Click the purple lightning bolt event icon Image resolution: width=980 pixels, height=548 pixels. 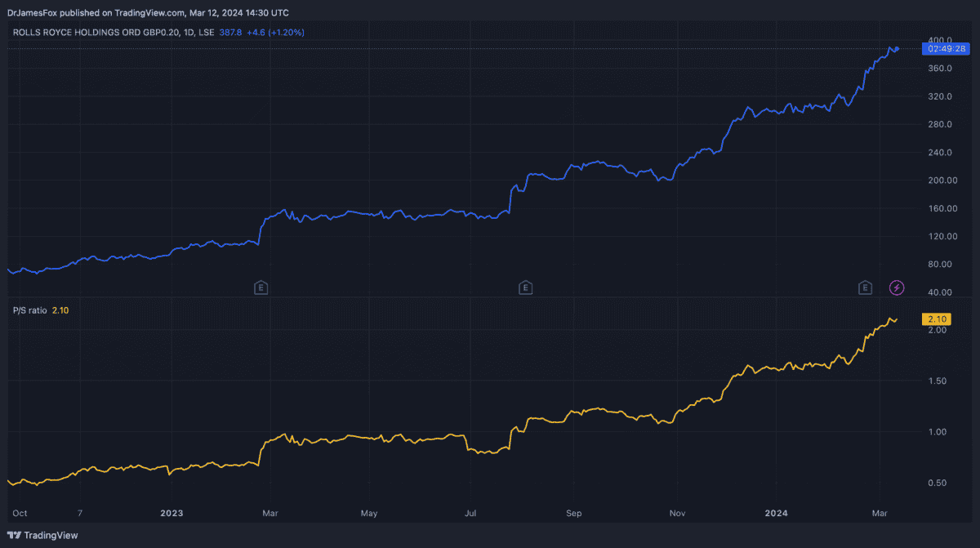tap(897, 287)
